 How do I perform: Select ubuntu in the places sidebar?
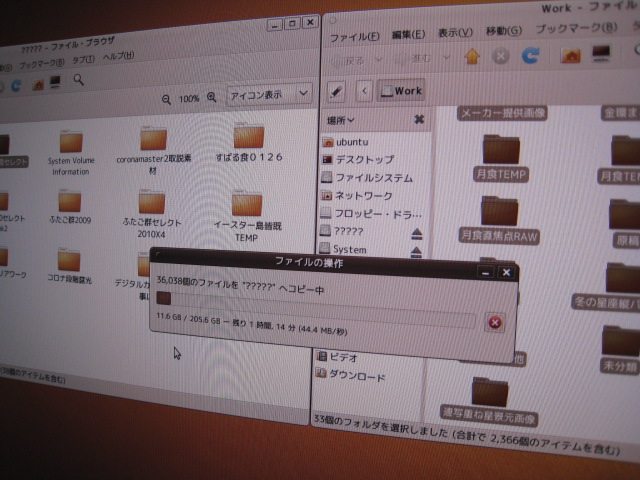click(x=350, y=142)
